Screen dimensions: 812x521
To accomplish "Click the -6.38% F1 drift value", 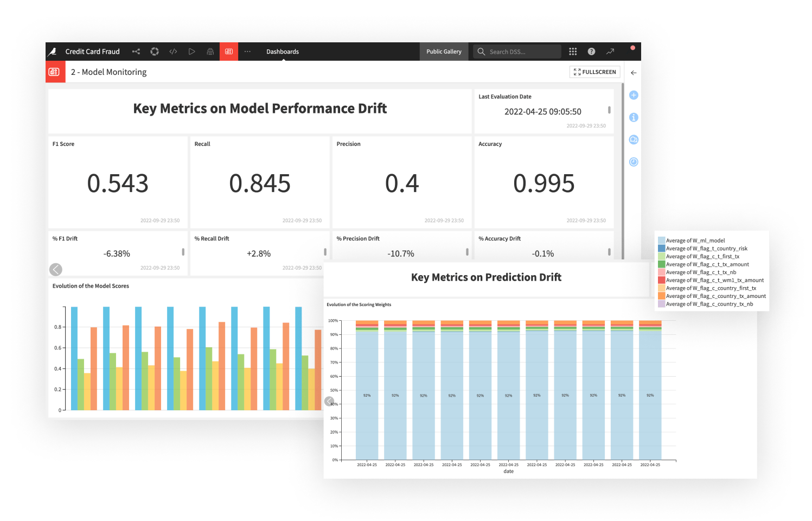I will [117, 253].
